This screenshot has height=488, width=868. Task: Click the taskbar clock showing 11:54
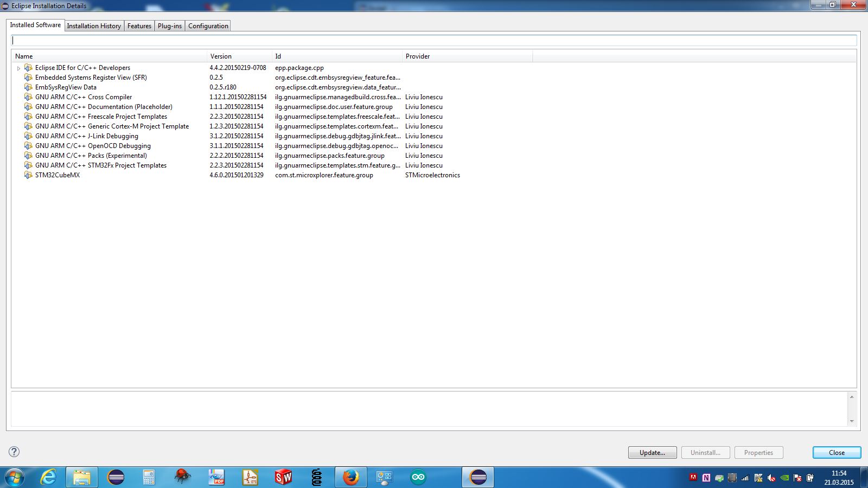[839, 473]
